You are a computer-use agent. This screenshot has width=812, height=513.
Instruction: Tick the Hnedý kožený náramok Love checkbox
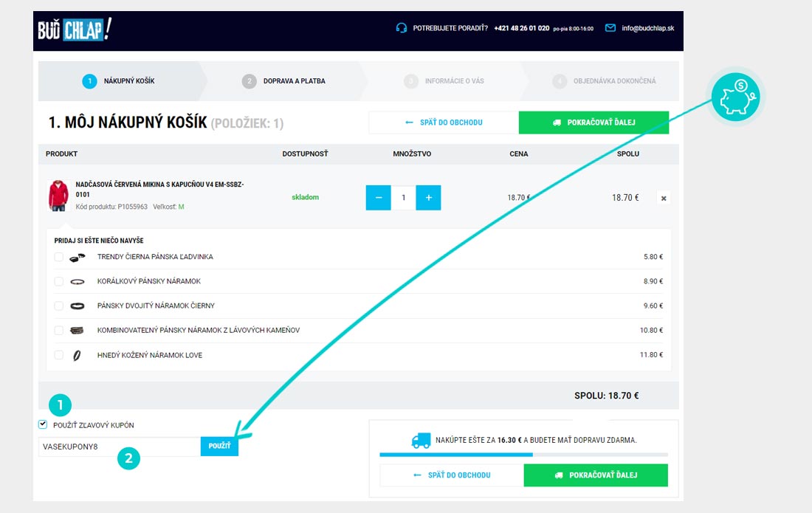click(x=59, y=355)
